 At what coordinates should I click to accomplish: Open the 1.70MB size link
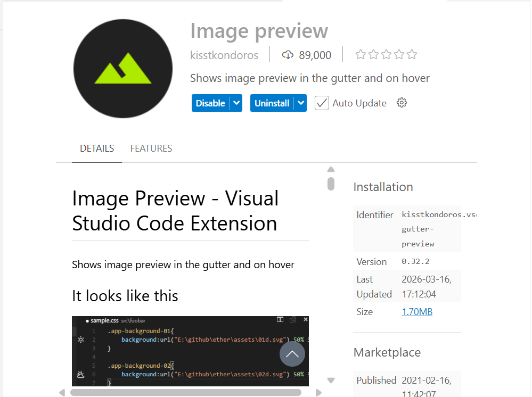(417, 311)
